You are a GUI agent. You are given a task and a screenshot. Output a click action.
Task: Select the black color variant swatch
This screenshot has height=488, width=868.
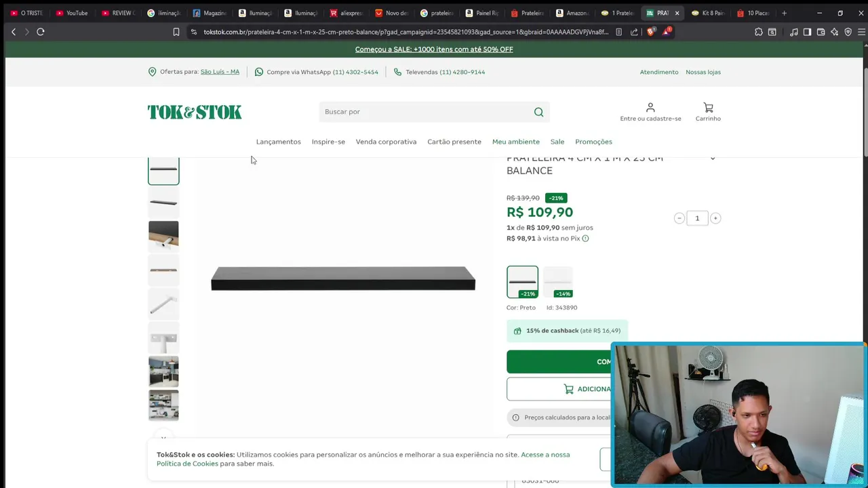(x=522, y=282)
